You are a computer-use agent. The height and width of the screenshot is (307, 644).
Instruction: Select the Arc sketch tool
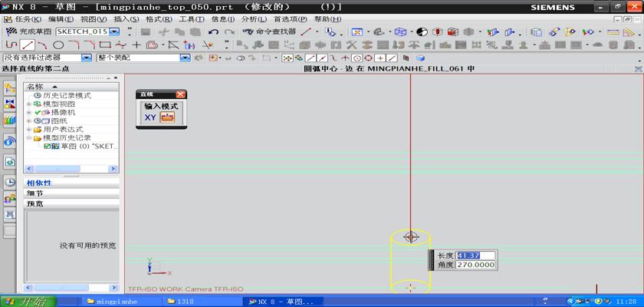(42, 45)
